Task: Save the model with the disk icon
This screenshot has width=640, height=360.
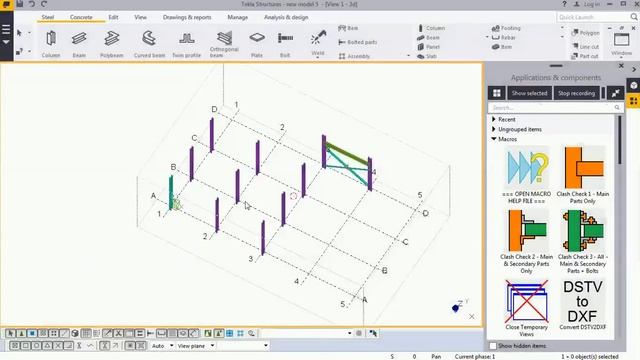Action: point(19,4)
